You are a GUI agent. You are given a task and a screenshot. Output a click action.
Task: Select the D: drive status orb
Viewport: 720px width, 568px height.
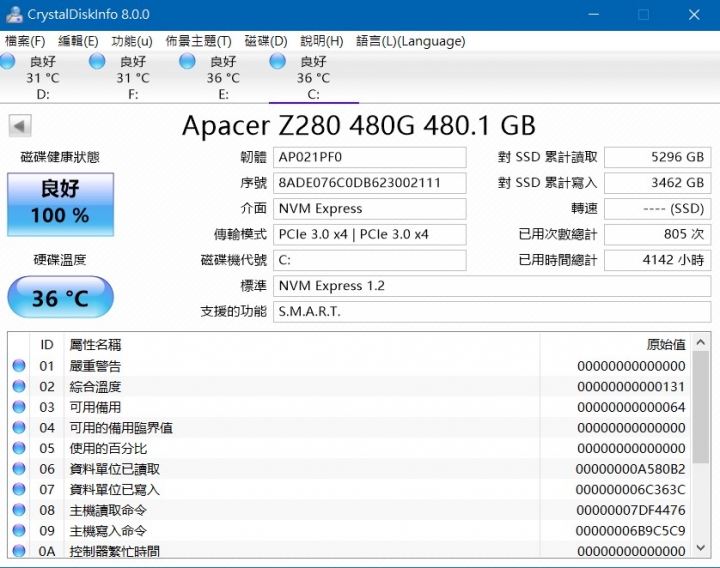pyautogui.click(x=8, y=62)
